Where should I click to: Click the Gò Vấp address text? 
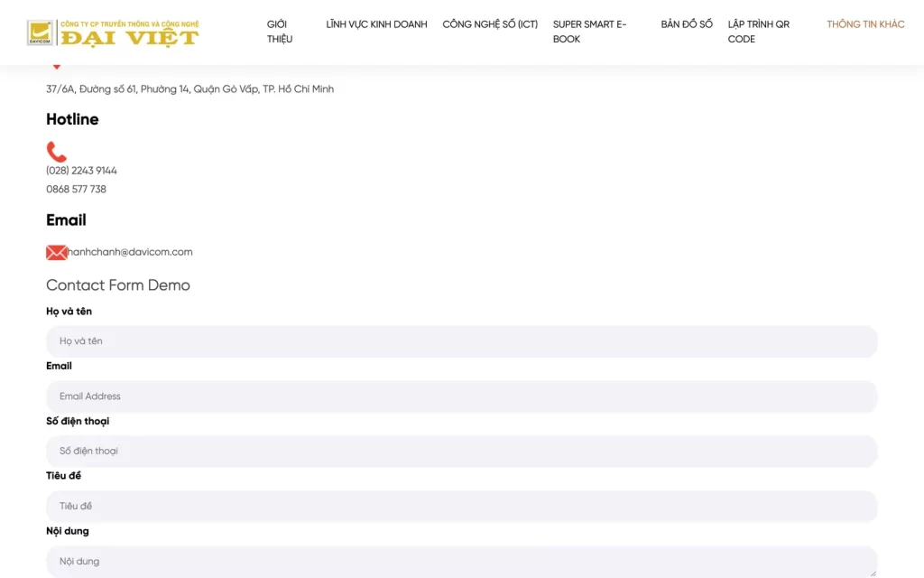coord(189,89)
